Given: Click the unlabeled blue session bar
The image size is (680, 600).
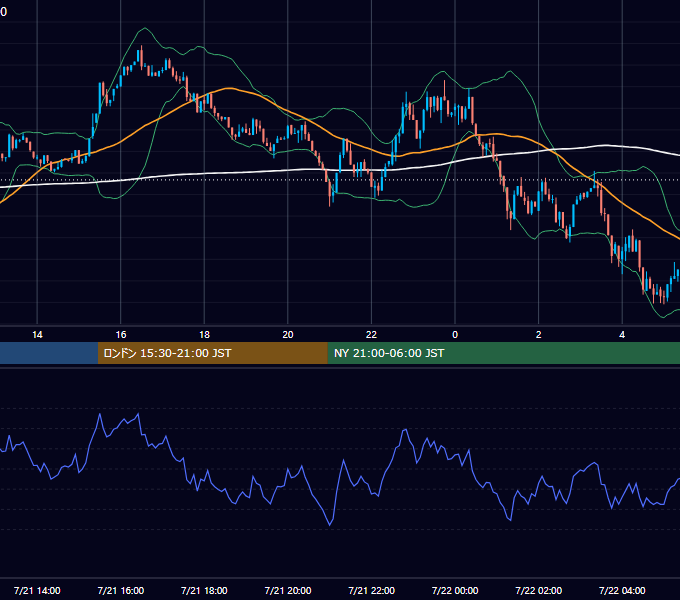Looking at the screenshot, I should coord(49,353).
